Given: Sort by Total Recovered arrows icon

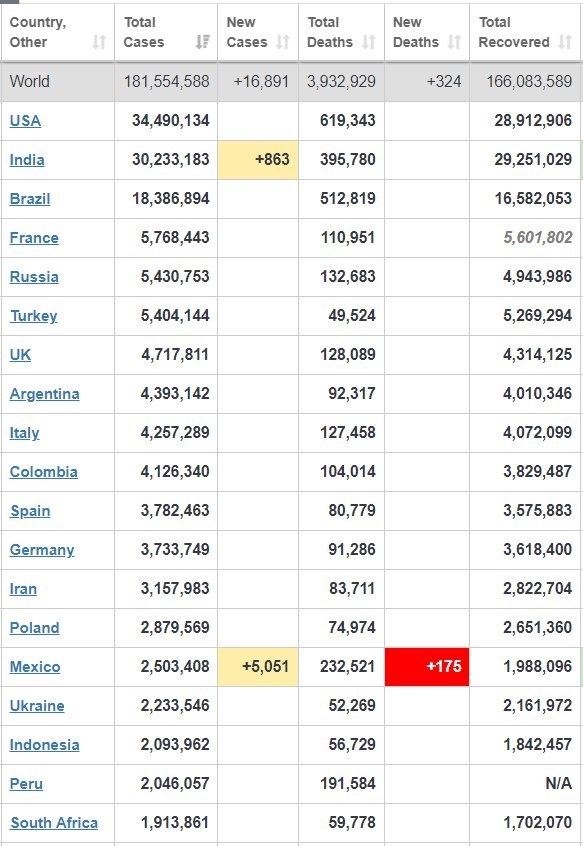Looking at the screenshot, I should pyautogui.click(x=565, y=42).
